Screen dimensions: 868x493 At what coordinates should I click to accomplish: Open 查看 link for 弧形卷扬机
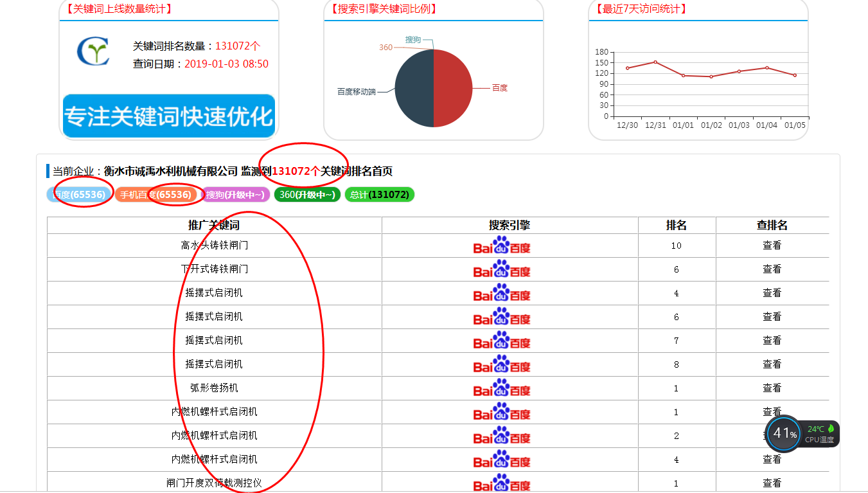tap(772, 388)
